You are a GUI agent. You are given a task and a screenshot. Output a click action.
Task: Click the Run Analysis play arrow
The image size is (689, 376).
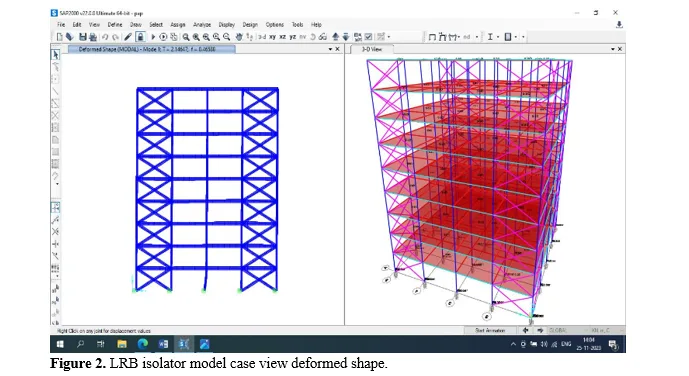click(153, 37)
